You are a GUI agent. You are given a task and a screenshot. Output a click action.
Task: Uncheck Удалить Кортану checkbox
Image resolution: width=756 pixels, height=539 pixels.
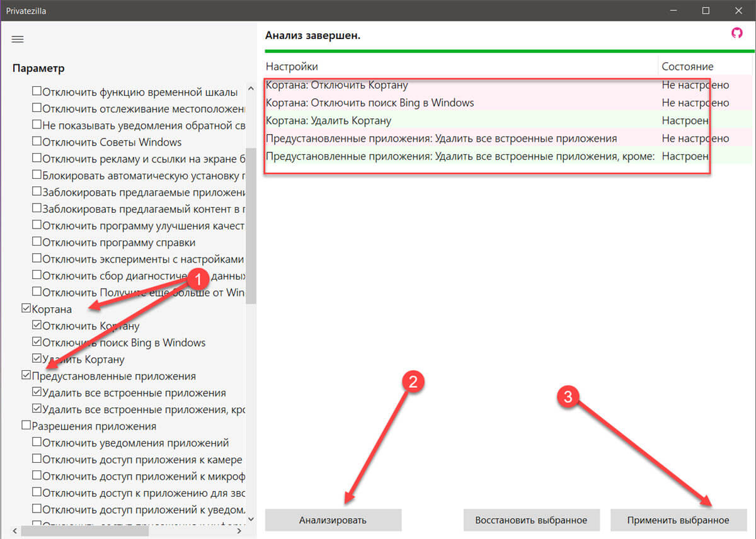pos(37,360)
